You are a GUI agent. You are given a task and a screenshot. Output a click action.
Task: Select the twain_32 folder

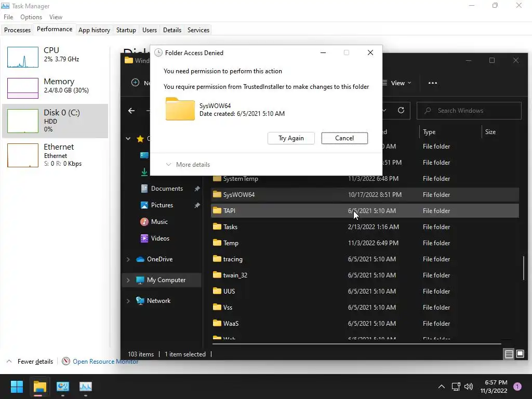coord(365,275)
